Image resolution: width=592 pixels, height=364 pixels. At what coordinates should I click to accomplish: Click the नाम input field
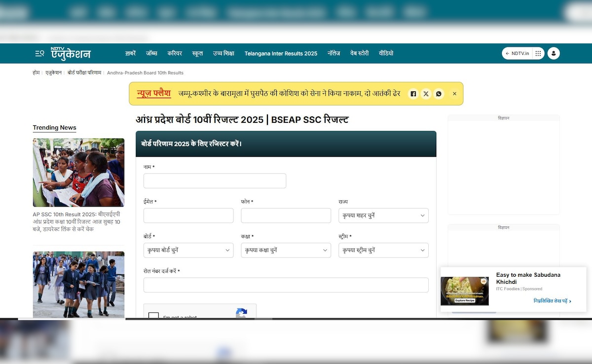(215, 181)
